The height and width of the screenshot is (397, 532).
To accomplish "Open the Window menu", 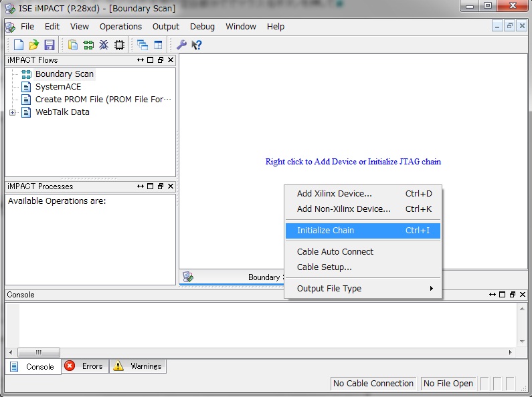I will [240, 27].
